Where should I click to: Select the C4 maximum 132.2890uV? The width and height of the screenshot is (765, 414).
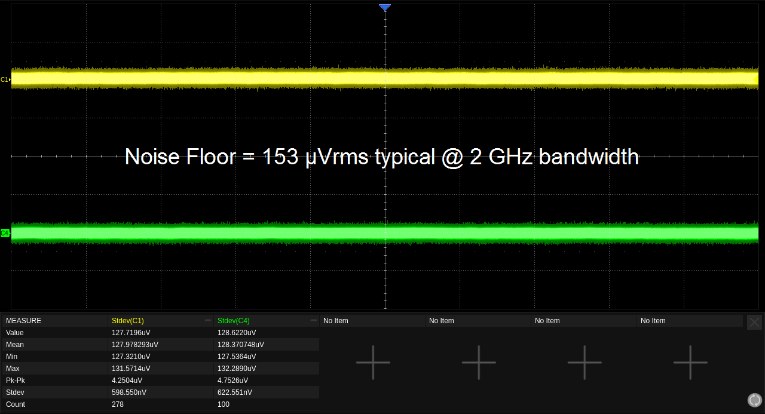tap(237, 368)
